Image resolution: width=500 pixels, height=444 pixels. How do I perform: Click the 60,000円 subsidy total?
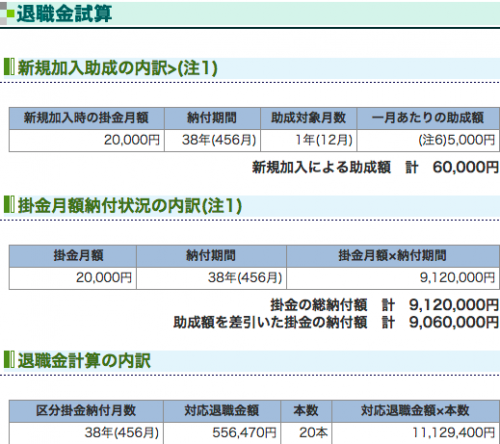(x=466, y=167)
